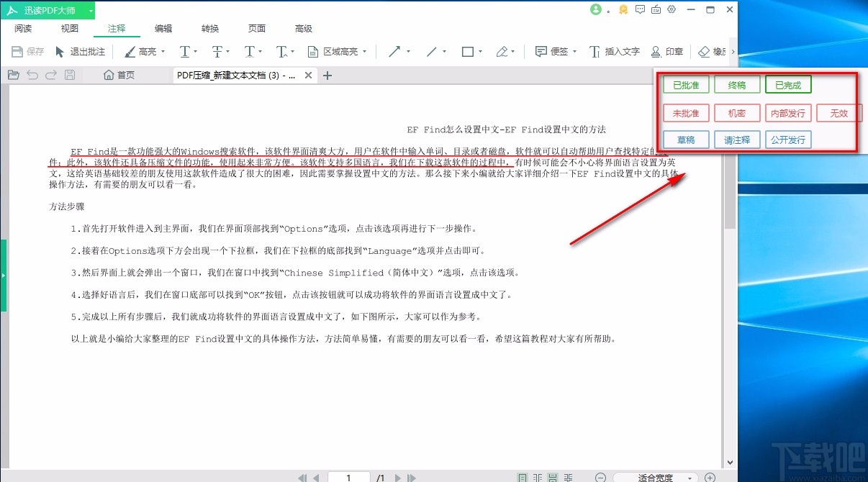Select the 机密 confidential stamp
This screenshot has height=482, width=868.
736,113
